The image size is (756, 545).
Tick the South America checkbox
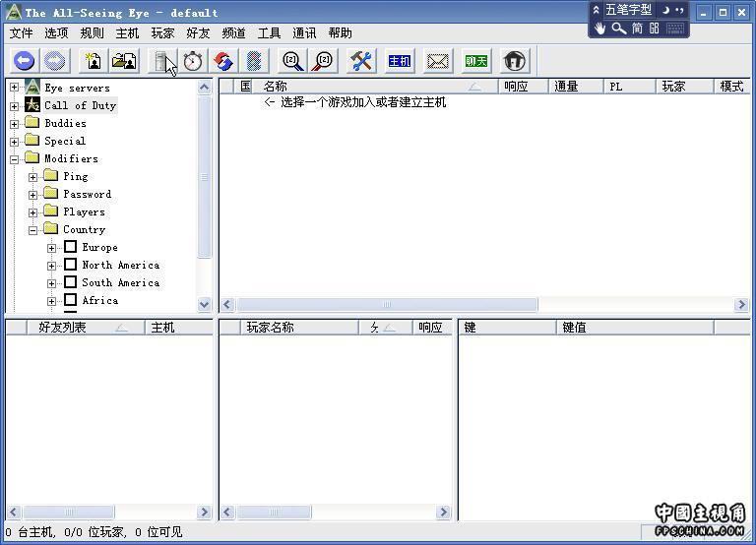71,282
